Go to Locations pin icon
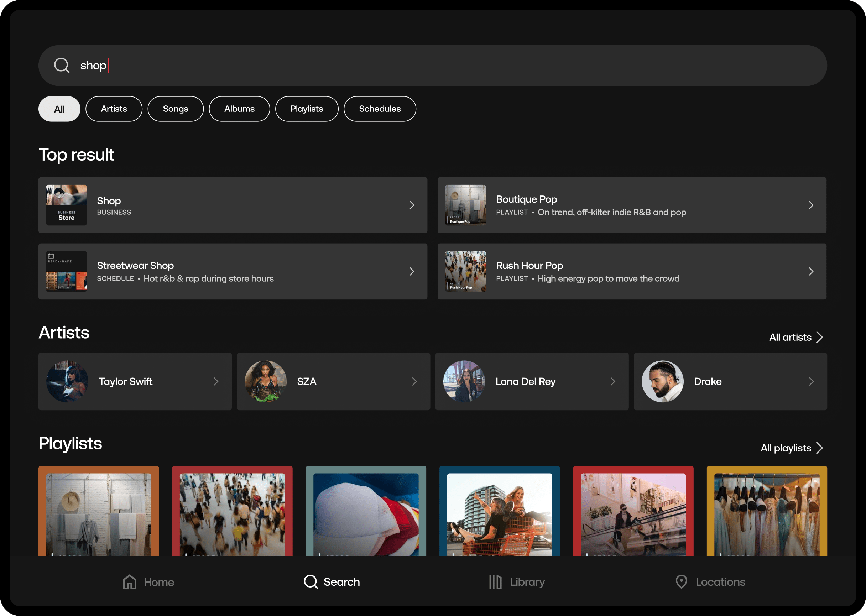The height and width of the screenshot is (616, 866). [x=681, y=582]
